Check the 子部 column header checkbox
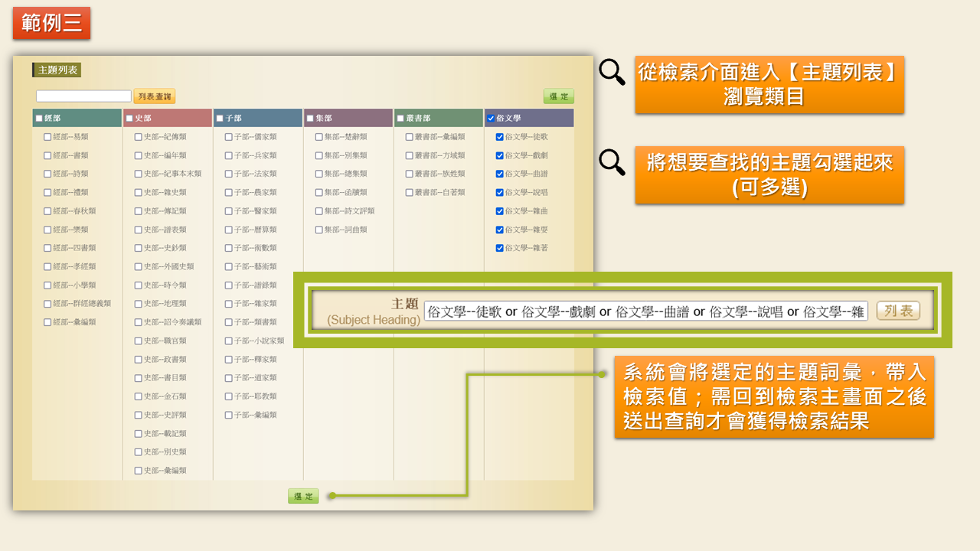This screenshot has height=551, width=980. pyautogui.click(x=220, y=119)
